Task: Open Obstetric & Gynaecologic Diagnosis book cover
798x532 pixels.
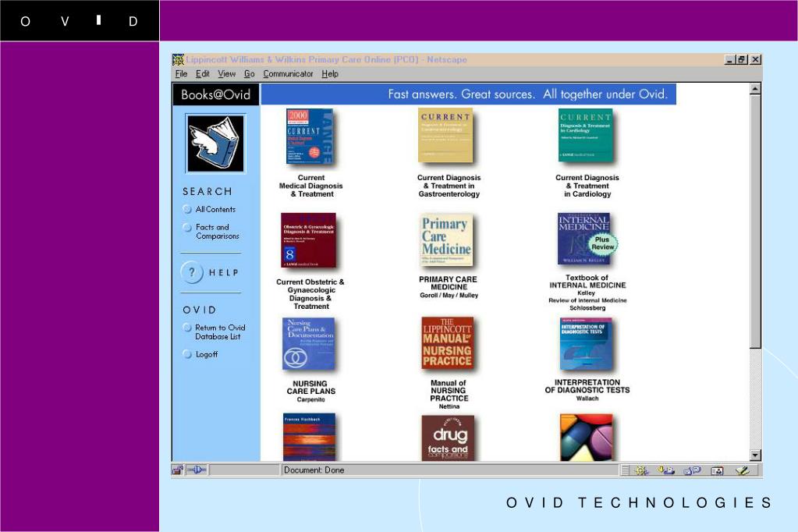Action: 308,240
